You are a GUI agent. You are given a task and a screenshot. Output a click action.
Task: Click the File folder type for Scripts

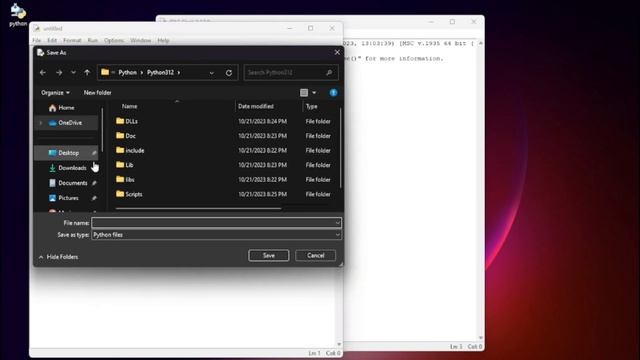pyautogui.click(x=318, y=194)
